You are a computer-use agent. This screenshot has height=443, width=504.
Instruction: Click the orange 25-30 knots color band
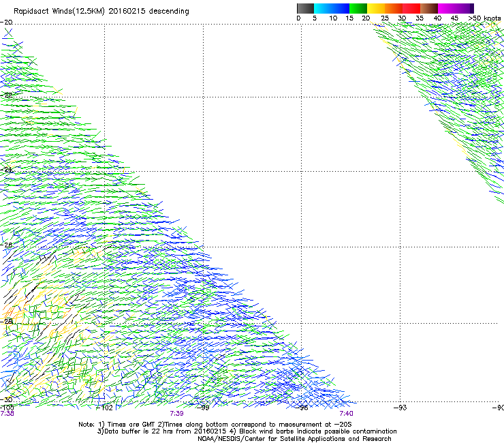click(x=394, y=8)
